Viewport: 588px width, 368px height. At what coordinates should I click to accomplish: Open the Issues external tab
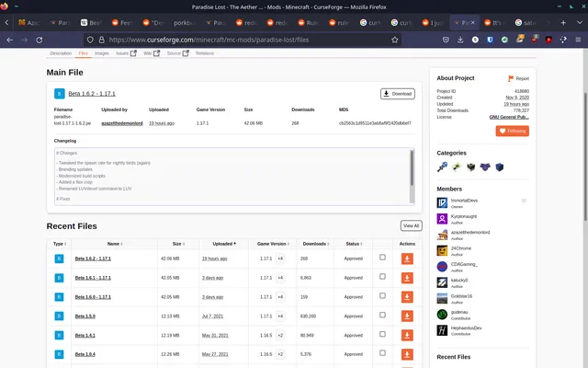click(126, 53)
